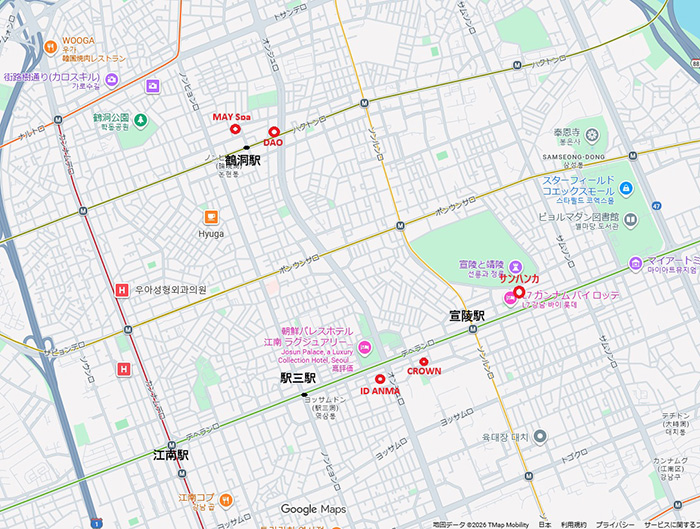This screenshot has height=529, width=700.
Task: Select the Starfield COEX Mall shopping icon
Action: tap(626, 188)
